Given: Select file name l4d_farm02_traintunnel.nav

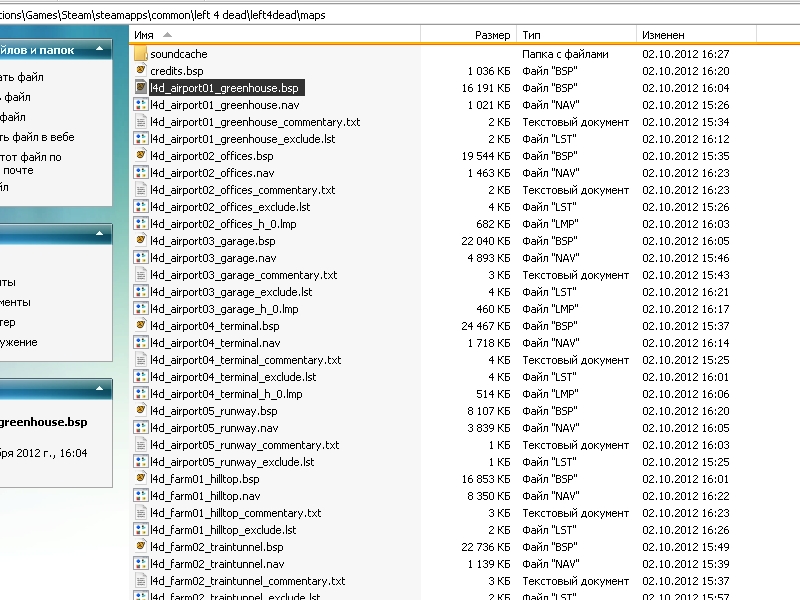Looking at the screenshot, I should click(x=217, y=564).
